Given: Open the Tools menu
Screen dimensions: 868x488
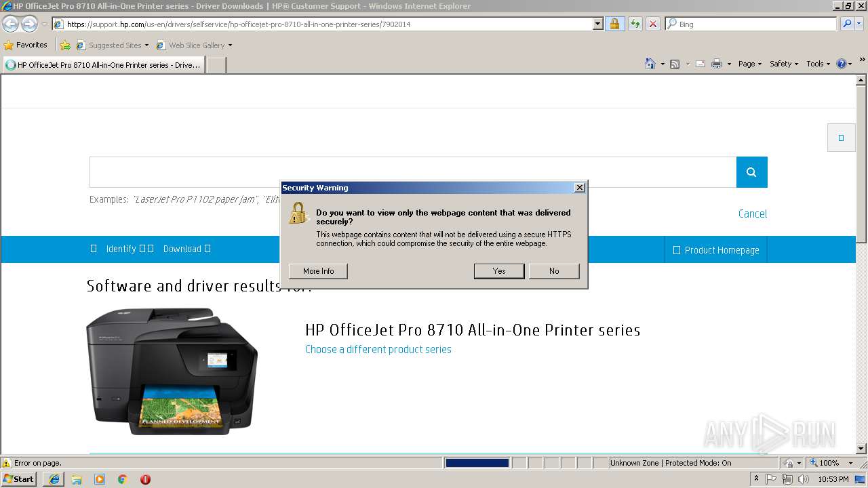Looking at the screenshot, I should pyautogui.click(x=818, y=64).
